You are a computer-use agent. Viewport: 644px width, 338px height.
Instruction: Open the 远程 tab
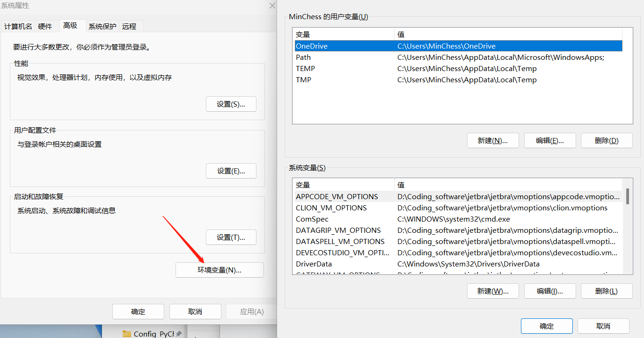click(x=130, y=26)
